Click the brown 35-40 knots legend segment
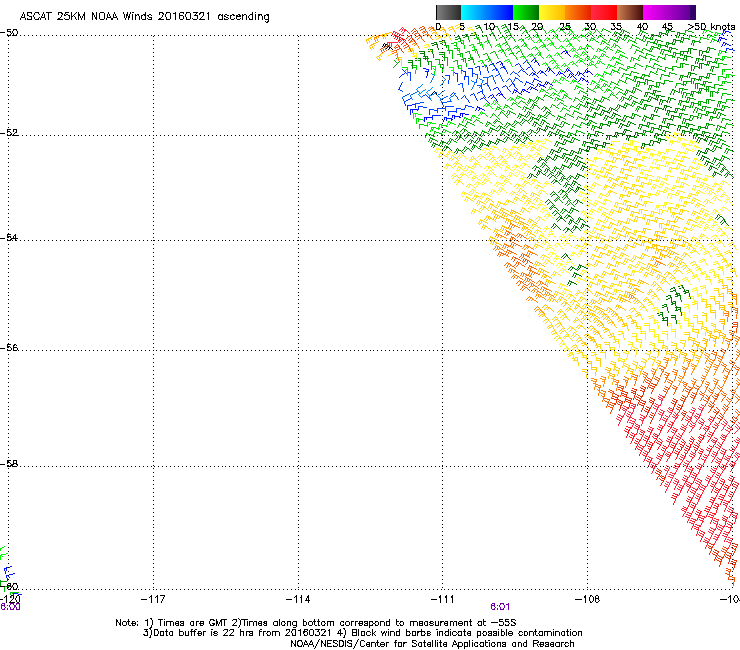Screen dimensions: 740x650 [630, 12]
